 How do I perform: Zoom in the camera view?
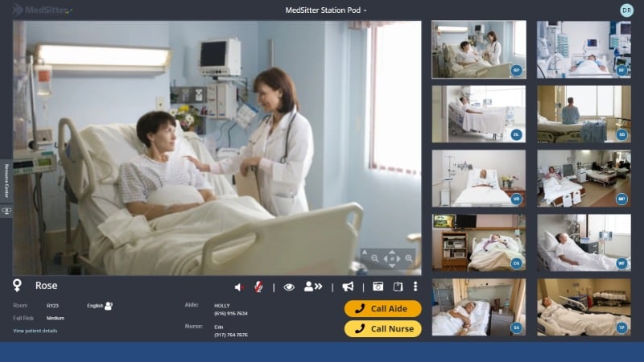click(409, 258)
